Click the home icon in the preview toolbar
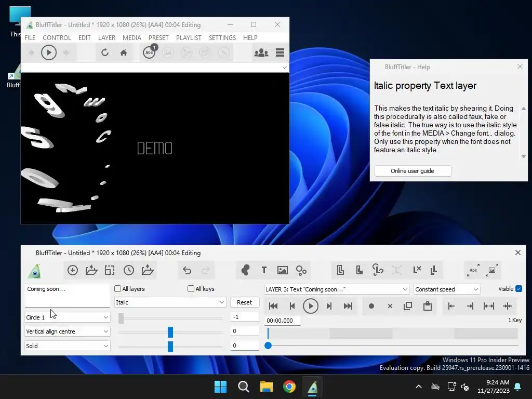This screenshot has width=532, height=399. coord(124,52)
